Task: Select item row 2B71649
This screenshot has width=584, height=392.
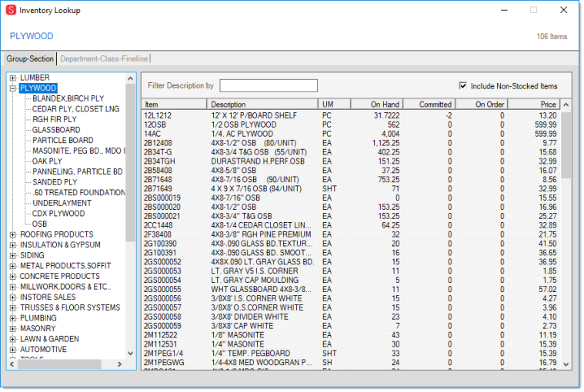Action: click(x=351, y=188)
